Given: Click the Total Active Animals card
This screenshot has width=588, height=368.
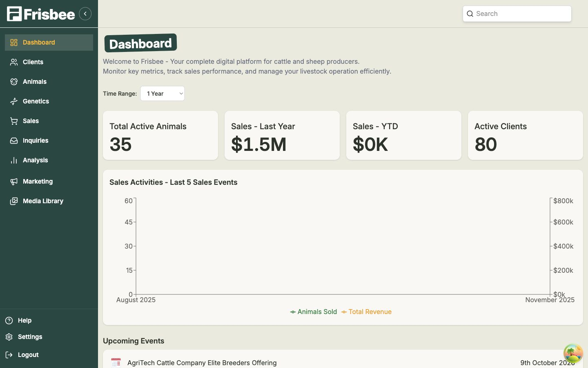Looking at the screenshot, I should (x=160, y=135).
